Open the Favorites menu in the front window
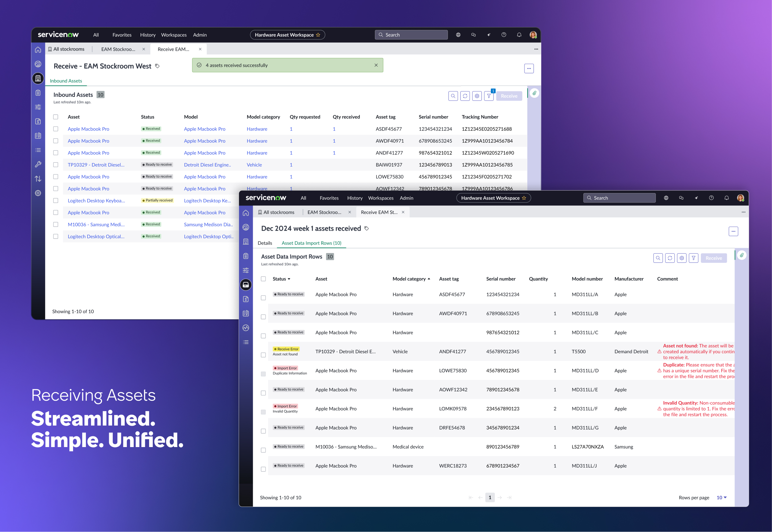Screen dimensions: 772x532 tap(329, 198)
